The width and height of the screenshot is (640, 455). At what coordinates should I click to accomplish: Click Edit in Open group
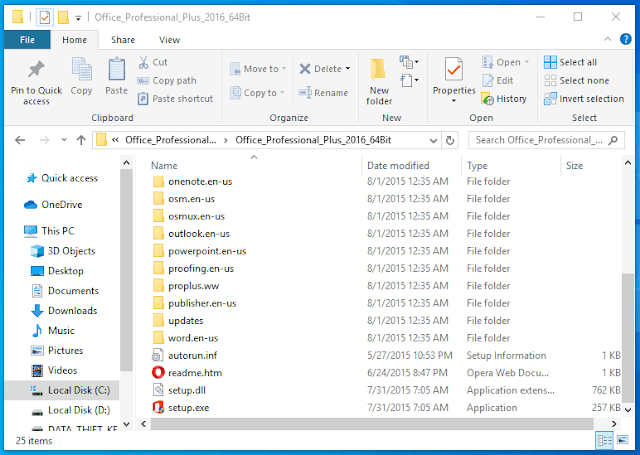pyautogui.click(x=497, y=80)
